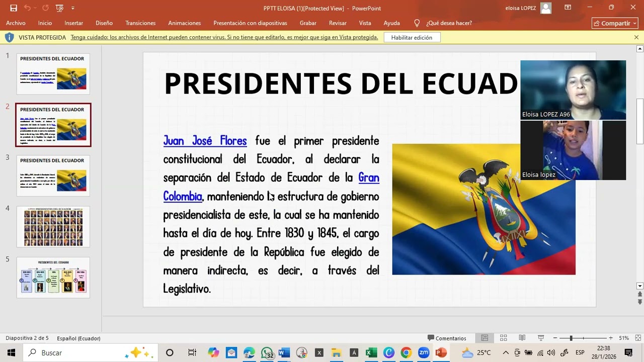Open Excel from the taskbar

(371, 353)
